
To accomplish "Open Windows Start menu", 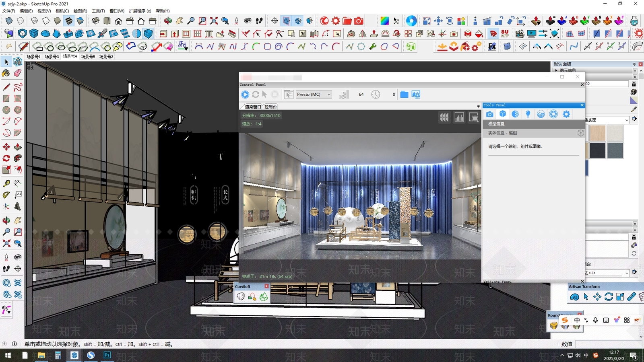I will 7,356.
